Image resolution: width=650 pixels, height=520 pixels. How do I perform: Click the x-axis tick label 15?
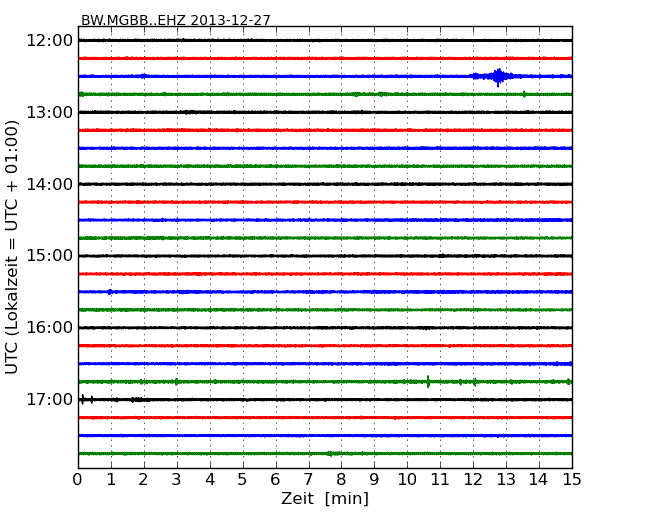(572, 480)
